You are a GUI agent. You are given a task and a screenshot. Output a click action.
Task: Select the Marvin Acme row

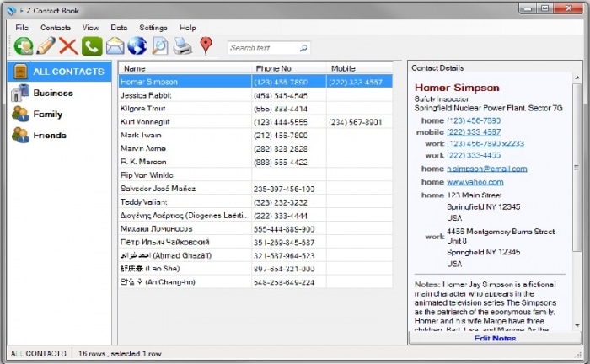tap(255, 148)
